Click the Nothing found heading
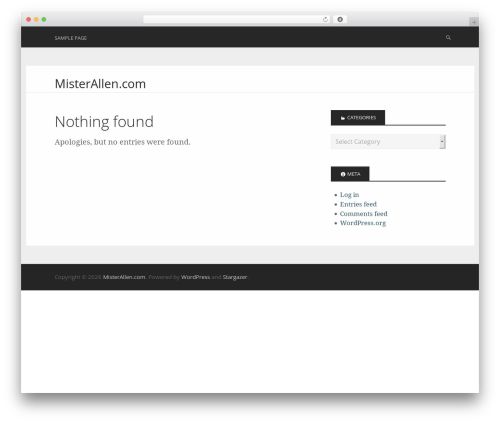Viewport: 500px width, 423px height. 104,122
